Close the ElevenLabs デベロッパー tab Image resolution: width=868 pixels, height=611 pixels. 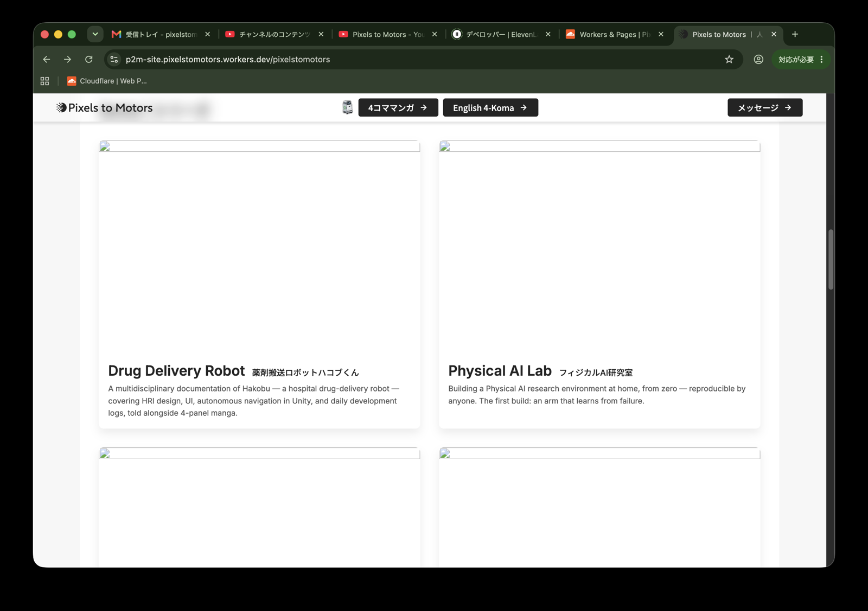(548, 34)
